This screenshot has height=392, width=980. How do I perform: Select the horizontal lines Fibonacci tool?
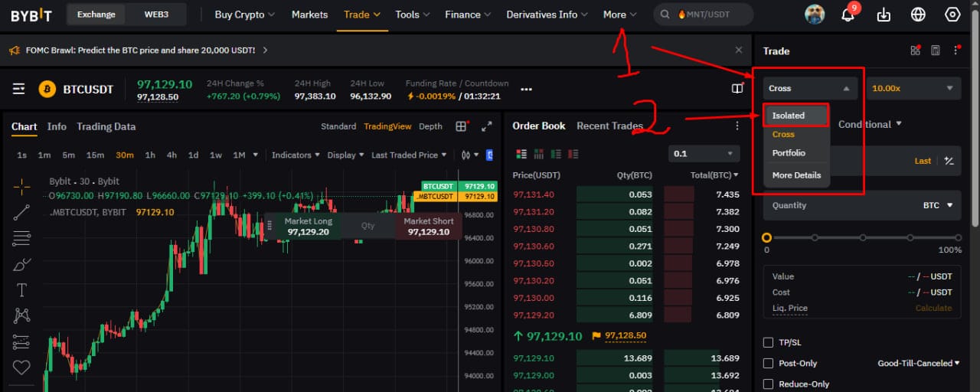click(x=21, y=238)
